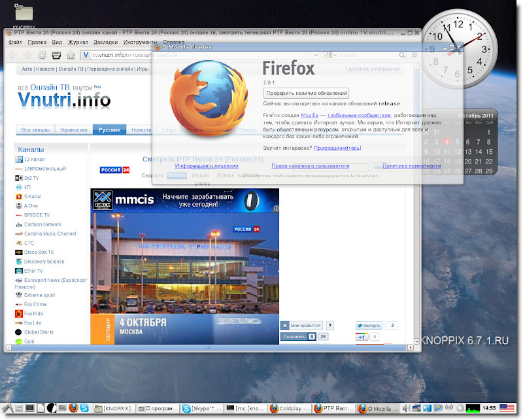Image resolution: width=523 pixels, height=420 pixels.
Task: Click the Мне нравится button
Action: [302, 325]
